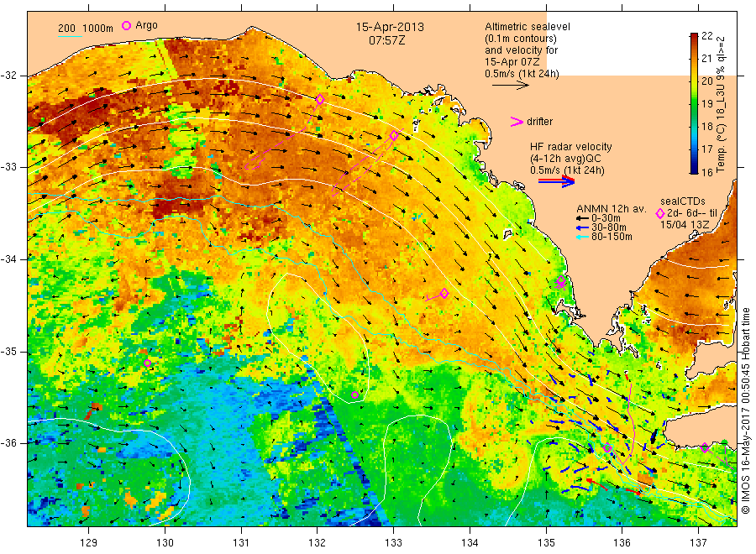Image resolution: width=756 pixels, height=554 pixels.
Task: Click the longitude axis label 134
Action: pyautogui.click(x=470, y=543)
